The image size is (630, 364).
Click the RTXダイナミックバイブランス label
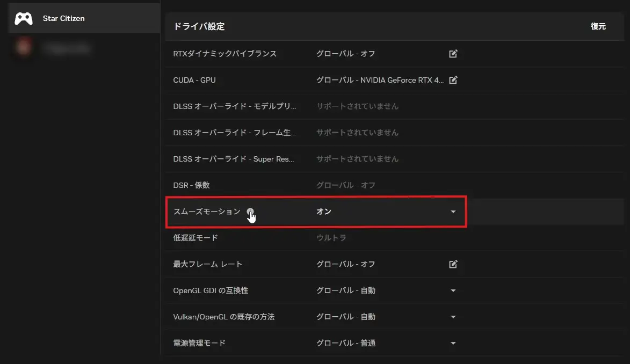pyautogui.click(x=225, y=54)
